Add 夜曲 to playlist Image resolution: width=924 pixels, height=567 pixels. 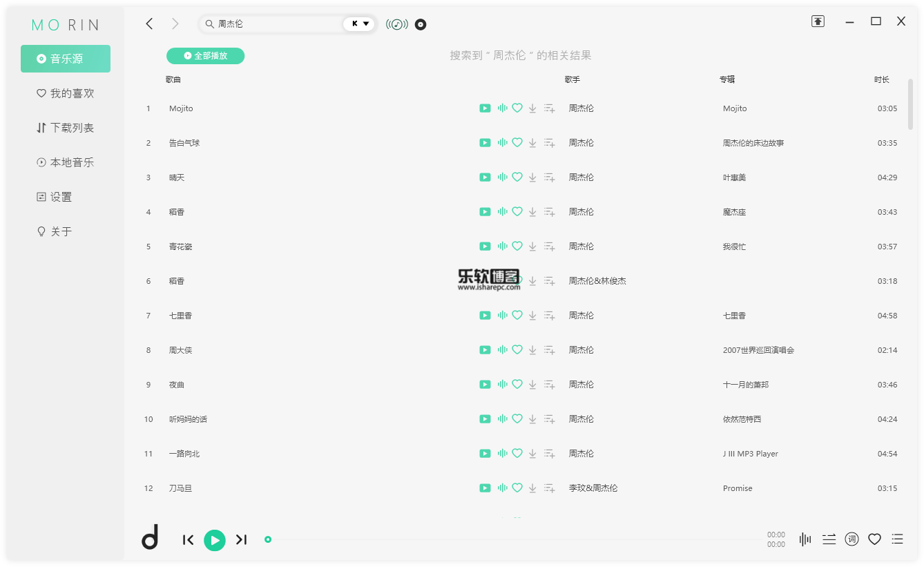click(x=550, y=385)
